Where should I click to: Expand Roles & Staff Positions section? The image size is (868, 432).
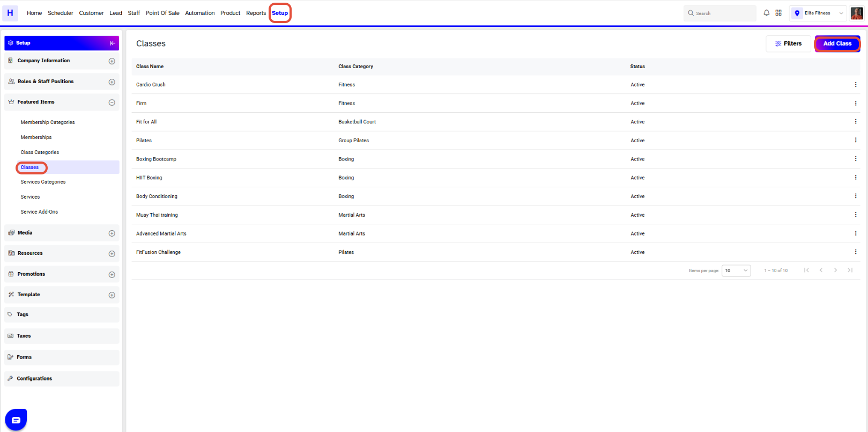(x=112, y=82)
